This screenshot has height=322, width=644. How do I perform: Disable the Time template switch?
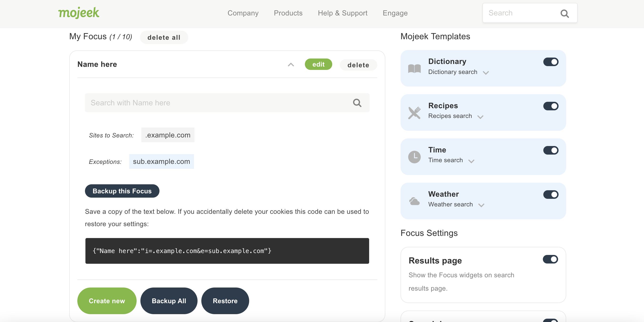[550, 150]
